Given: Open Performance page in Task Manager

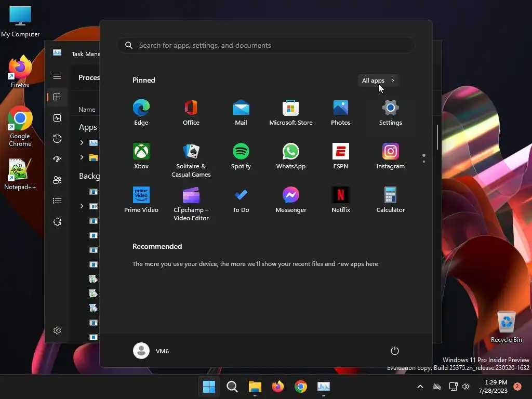Looking at the screenshot, I should [57, 118].
